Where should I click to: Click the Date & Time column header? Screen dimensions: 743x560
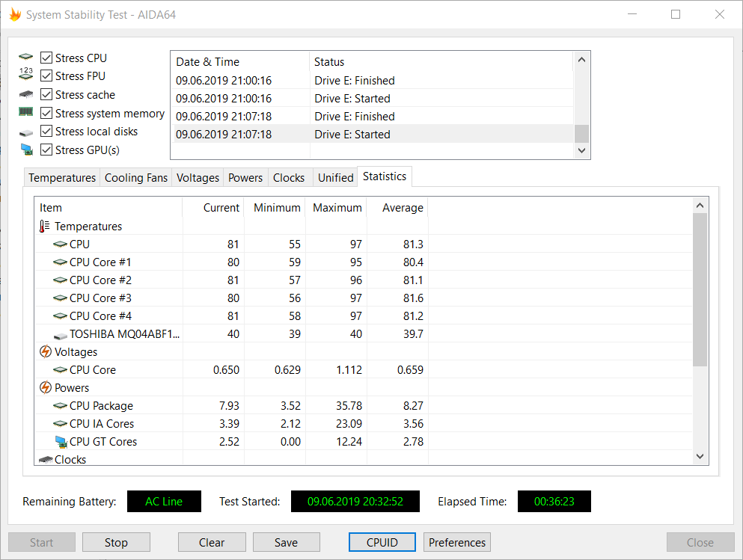pos(240,62)
